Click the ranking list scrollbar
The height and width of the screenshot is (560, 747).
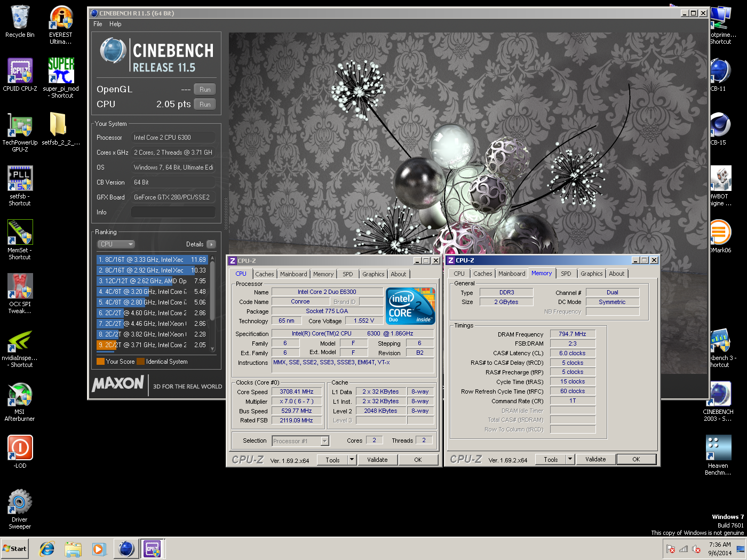click(212, 302)
